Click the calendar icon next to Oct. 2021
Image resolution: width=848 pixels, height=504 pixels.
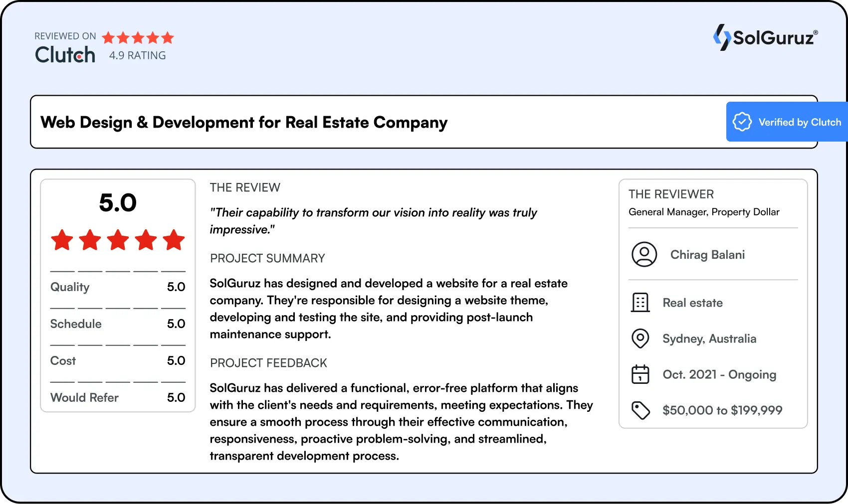click(641, 374)
